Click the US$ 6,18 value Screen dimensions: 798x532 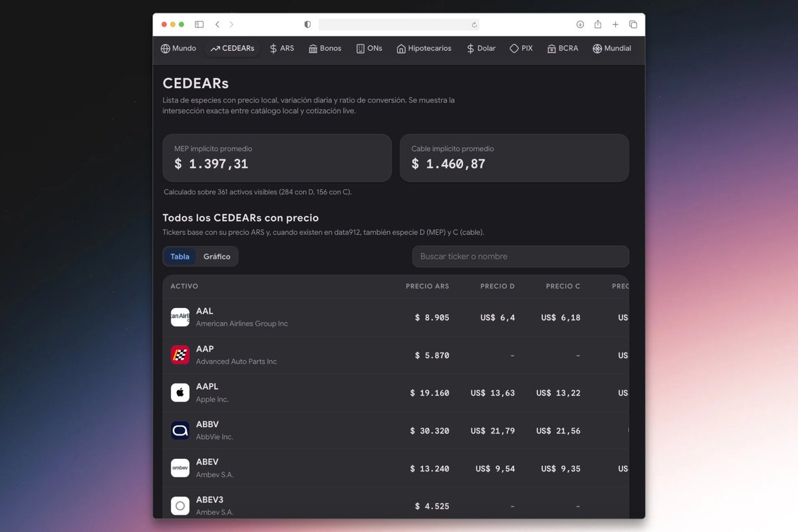tap(561, 318)
